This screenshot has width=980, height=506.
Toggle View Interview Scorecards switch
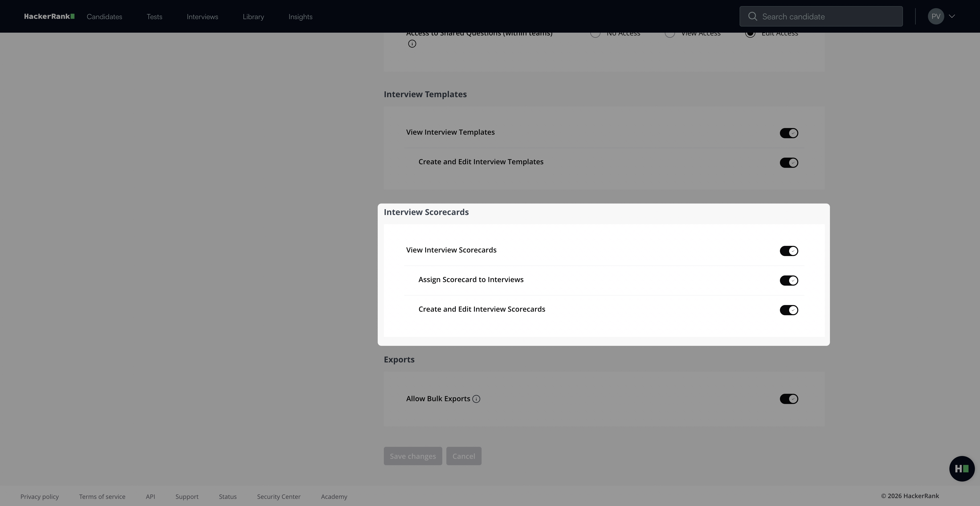[x=789, y=251]
